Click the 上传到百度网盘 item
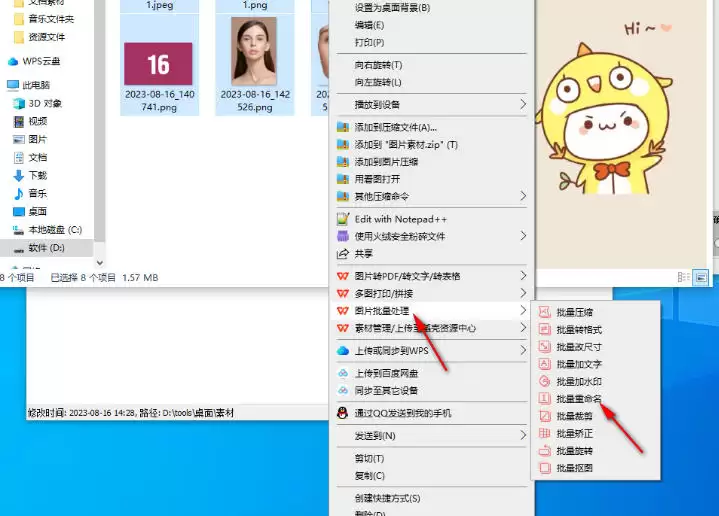The image size is (719, 516). click(431, 373)
